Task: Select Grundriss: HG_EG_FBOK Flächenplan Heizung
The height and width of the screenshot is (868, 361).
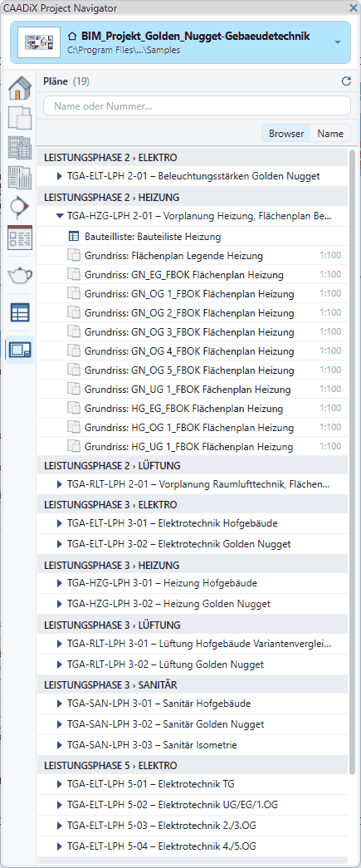Action: point(193,409)
